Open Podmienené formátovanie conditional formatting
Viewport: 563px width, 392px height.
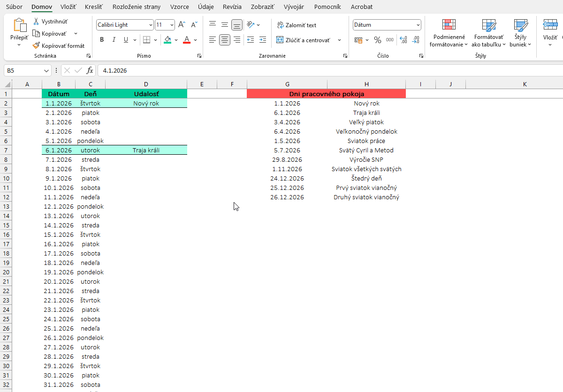coord(449,33)
